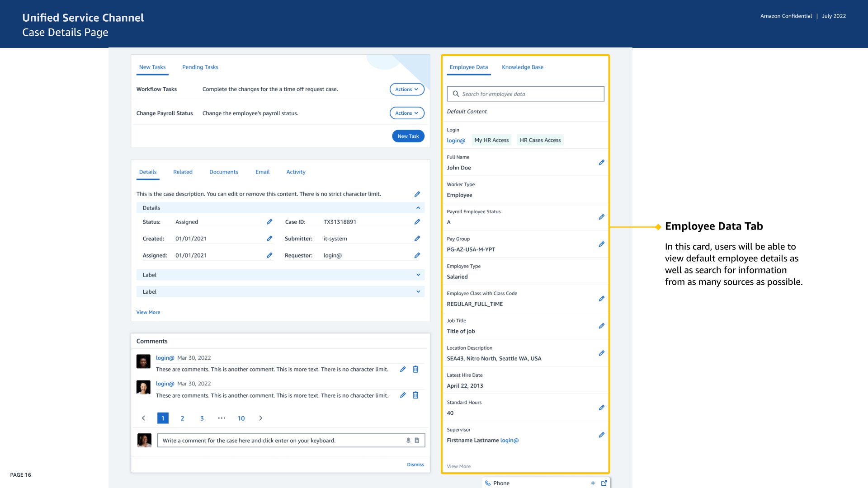
Task: Edit case description pencil icon
Action: 417,194
